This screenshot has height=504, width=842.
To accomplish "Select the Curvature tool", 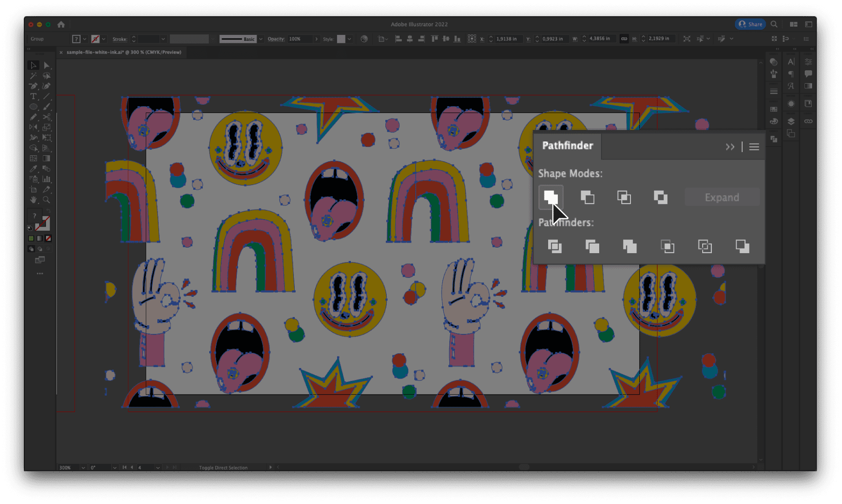I will [46, 86].
